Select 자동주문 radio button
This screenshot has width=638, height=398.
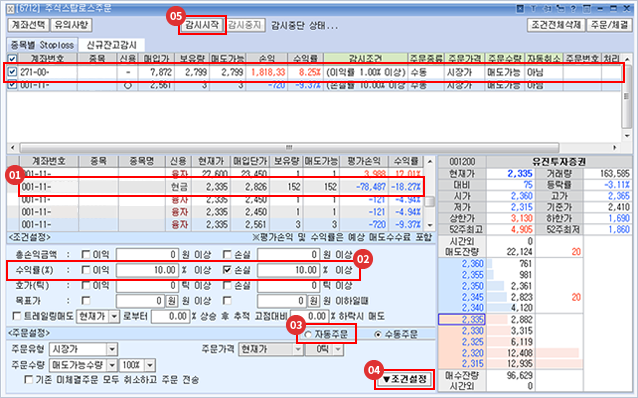click(x=308, y=335)
